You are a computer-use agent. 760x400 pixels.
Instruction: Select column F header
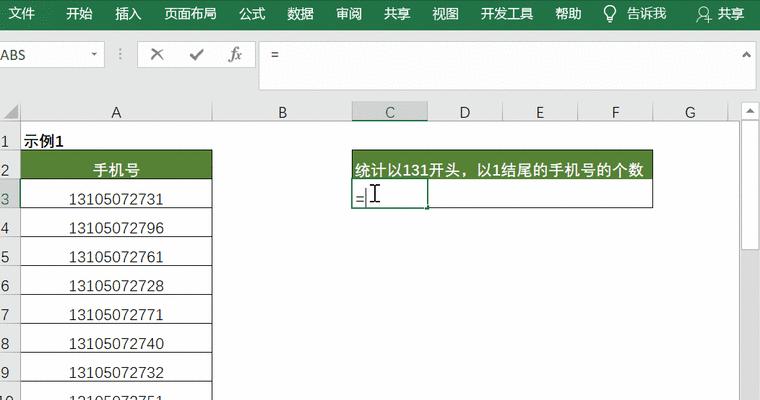pyautogui.click(x=615, y=112)
